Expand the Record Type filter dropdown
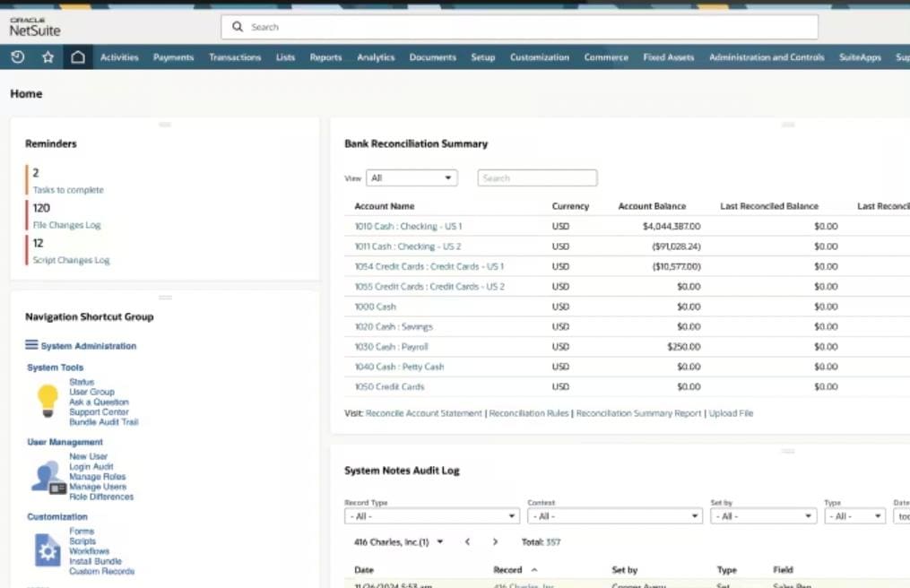Viewport: 910px width, 588px height. pos(431,516)
